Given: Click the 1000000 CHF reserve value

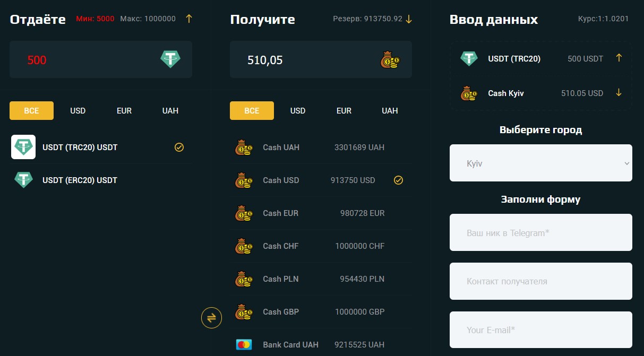Looking at the screenshot, I should pyautogui.click(x=360, y=246).
